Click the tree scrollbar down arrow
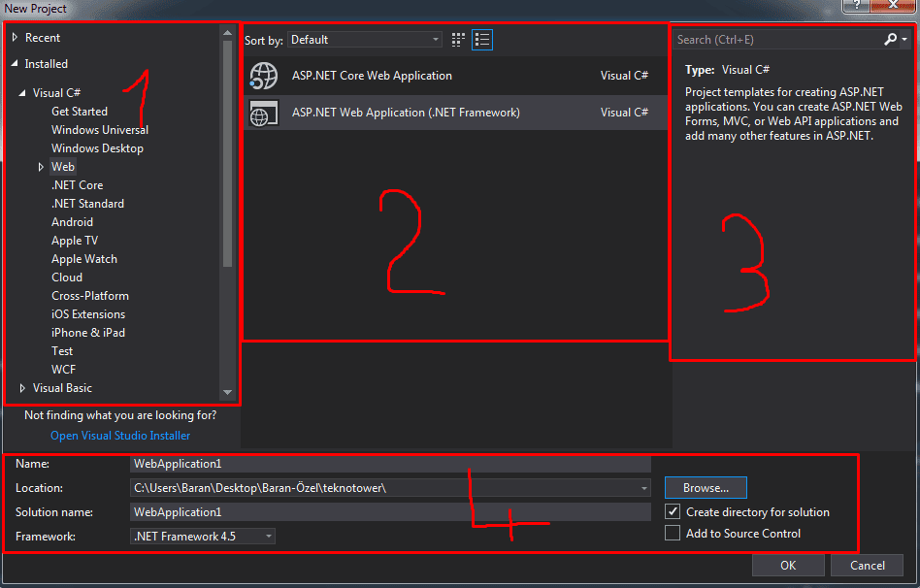The width and height of the screenshot is (920, 588). point(228,392)
